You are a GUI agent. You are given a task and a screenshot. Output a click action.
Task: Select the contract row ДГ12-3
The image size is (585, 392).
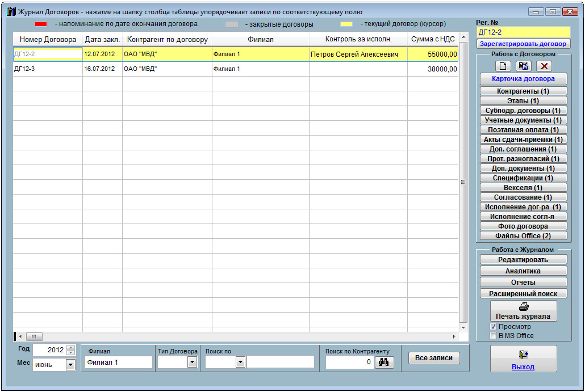235,69
